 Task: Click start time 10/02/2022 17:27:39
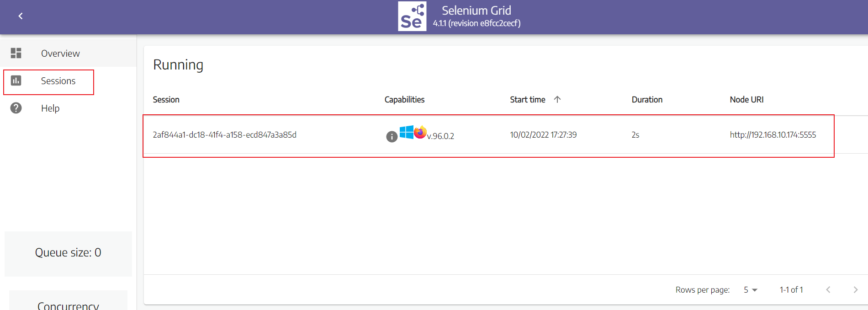543,135
